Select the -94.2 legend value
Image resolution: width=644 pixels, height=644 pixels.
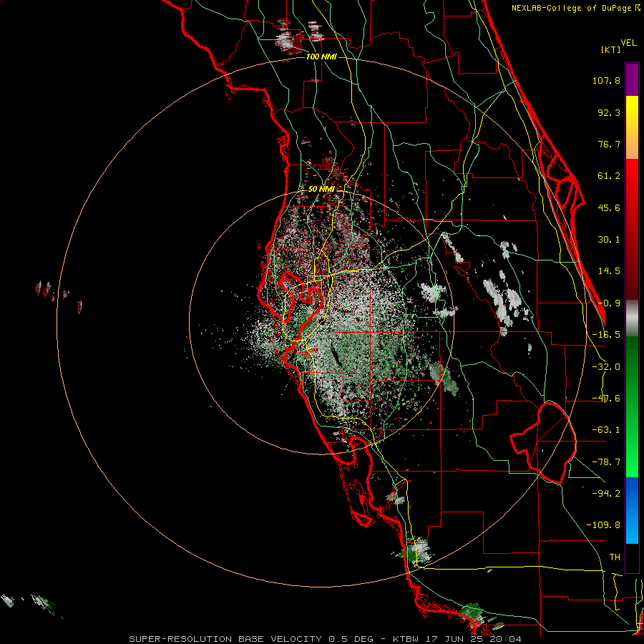[606, 493]
